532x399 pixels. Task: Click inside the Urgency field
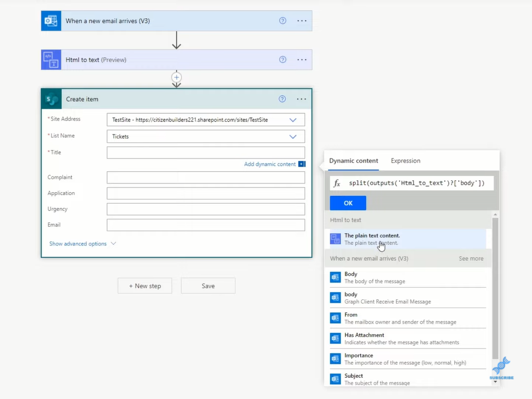[x=206, y=209]
